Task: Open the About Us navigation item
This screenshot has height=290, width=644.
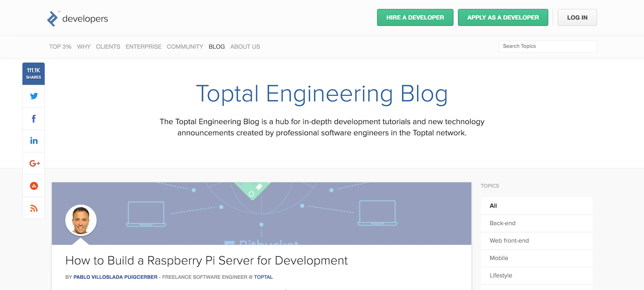Action: pyautogui.click(x=245, y=47)
